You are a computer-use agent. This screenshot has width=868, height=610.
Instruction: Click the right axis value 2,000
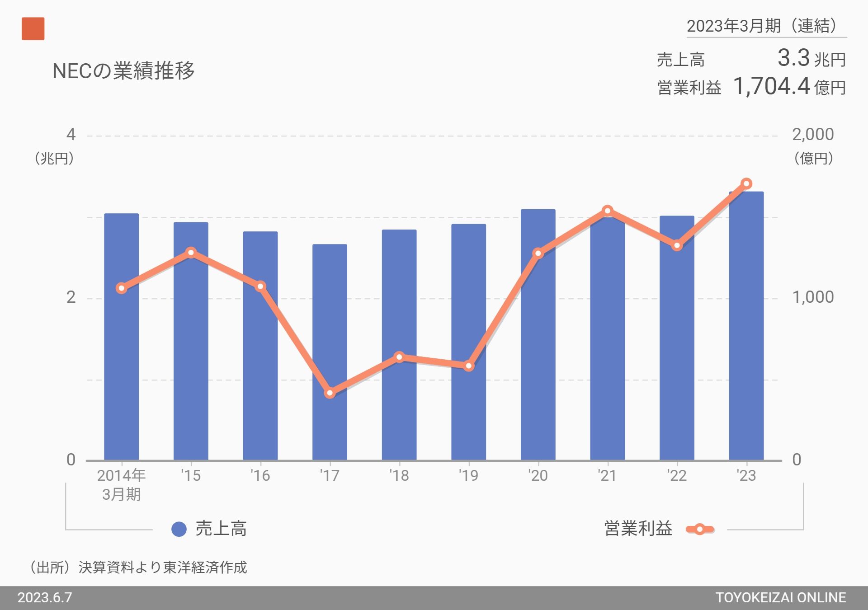(x=813, y=134)
